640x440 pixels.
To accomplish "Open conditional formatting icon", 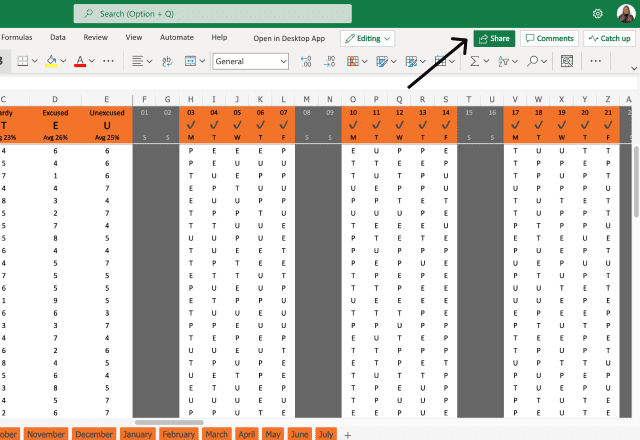I will 353,61.
